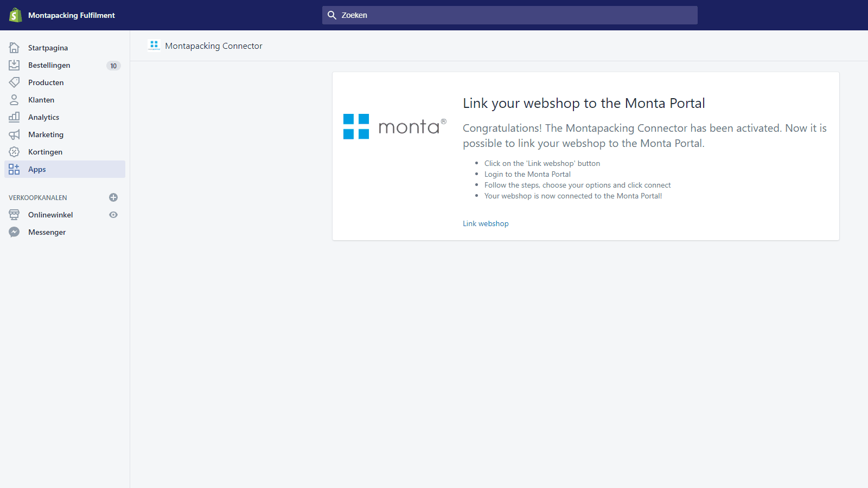Click the Shopify bag logo
This screenshot has height=488, width=868.
coord(15,15)
